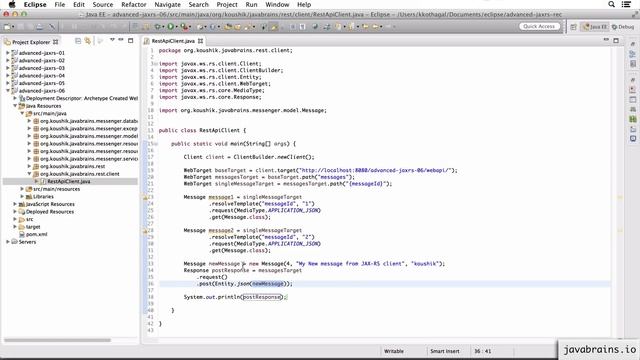Open the External Tools dropdown arrow
The image size is (640, 360).
coord(190,27)
